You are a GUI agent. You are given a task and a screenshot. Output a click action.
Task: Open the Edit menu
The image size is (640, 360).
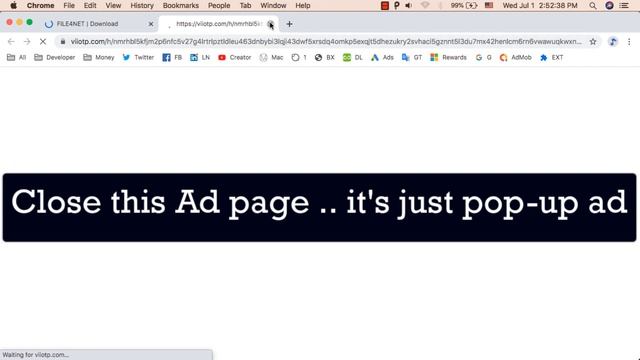point(90,6)
